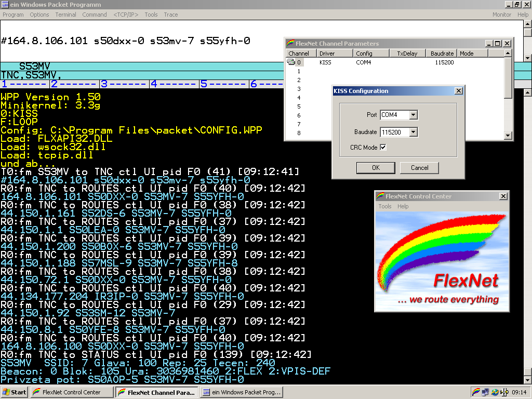The width and height of the screenshot is (532, 399).
Task: Click the input line with #164.8.106.101
Action: tap(126, 41)
